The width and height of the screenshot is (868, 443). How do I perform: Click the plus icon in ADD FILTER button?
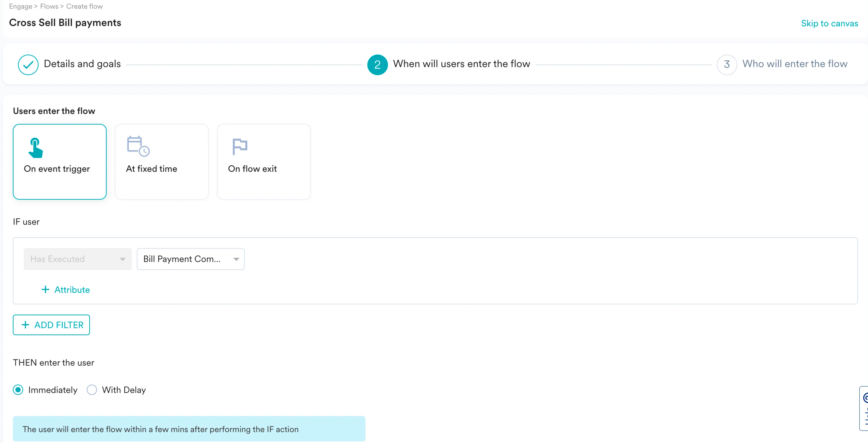tap(25, 324)
